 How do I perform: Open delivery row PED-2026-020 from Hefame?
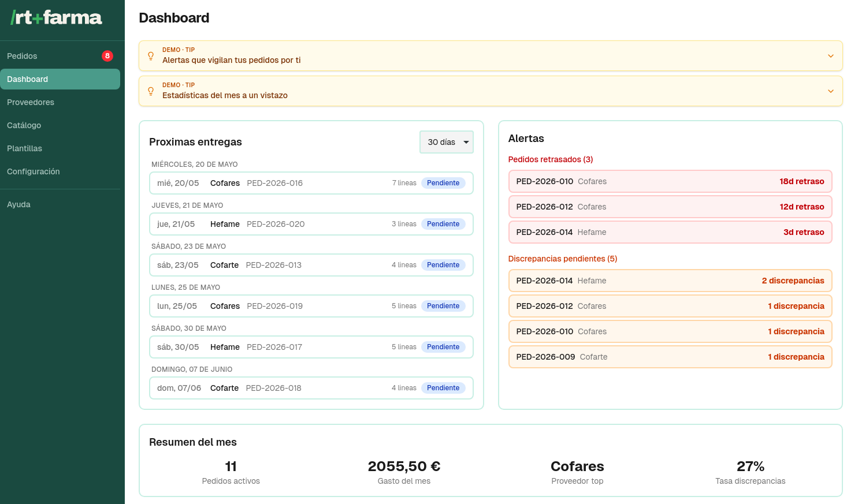click(311, 224)
